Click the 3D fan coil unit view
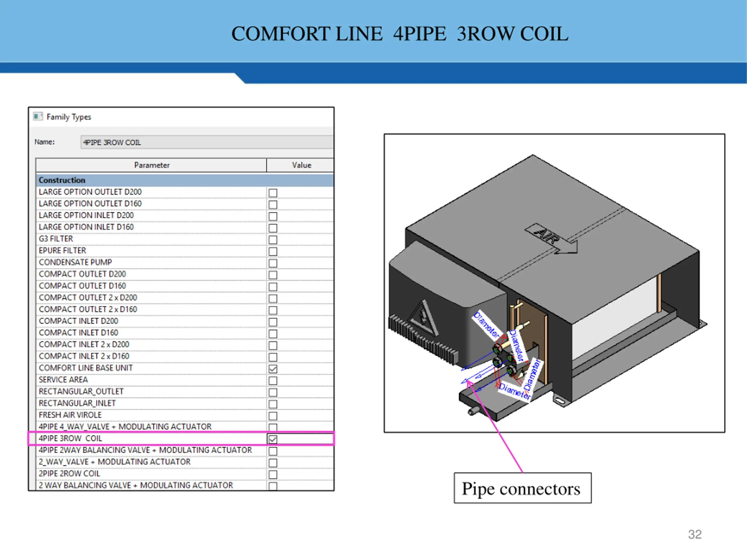The height and width of the screenshot is (560, 747). [554, 283]
